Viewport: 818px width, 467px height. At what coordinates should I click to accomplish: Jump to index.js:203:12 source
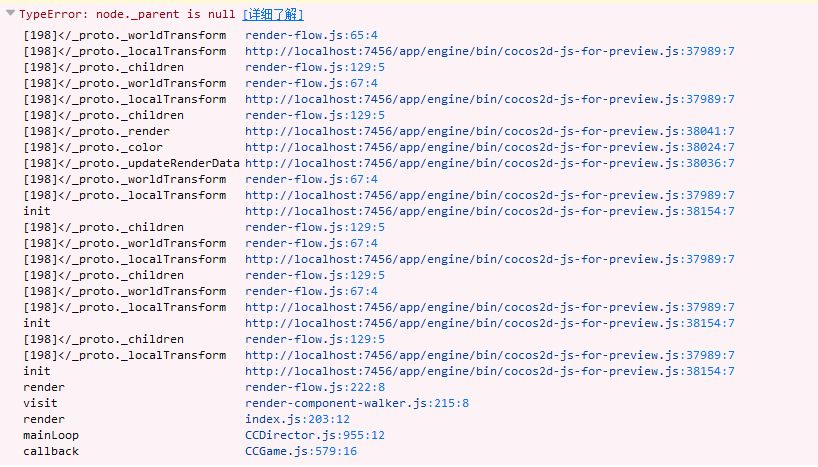click(297, 419)
